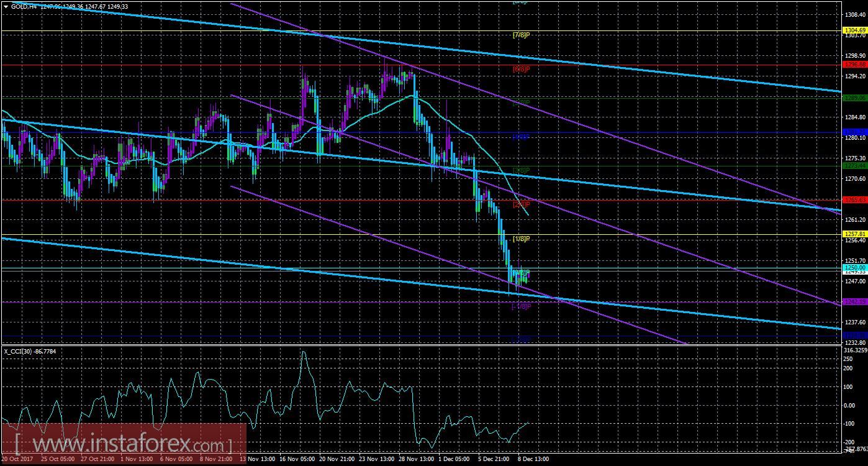This screenshot has height=466, width=868.
Task: Click the 1294.20 price scale value
Action: pos(855,76)
